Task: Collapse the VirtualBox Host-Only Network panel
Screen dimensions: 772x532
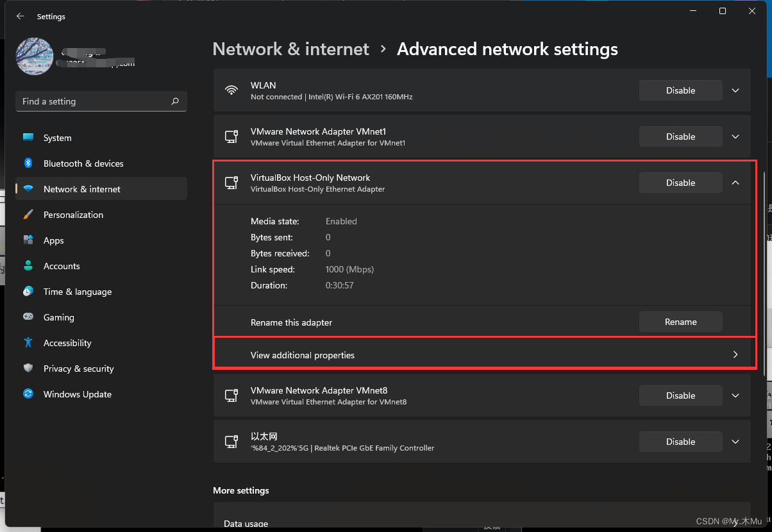Action: tap(735, 183)
